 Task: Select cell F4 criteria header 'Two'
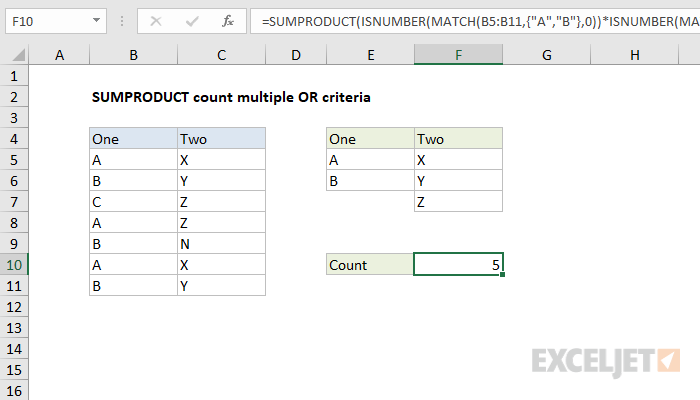[458, 139]
